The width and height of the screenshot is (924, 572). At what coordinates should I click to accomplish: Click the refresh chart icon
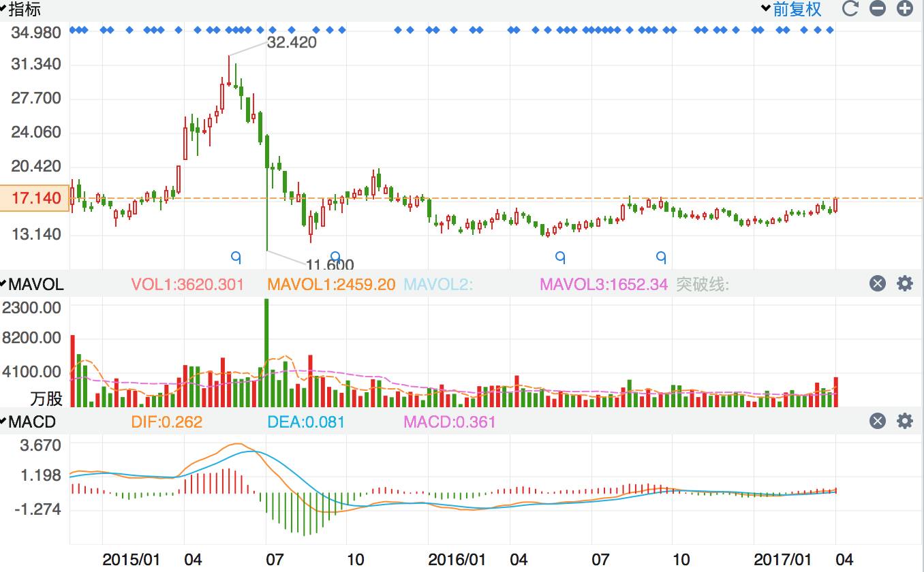(850, 9)
